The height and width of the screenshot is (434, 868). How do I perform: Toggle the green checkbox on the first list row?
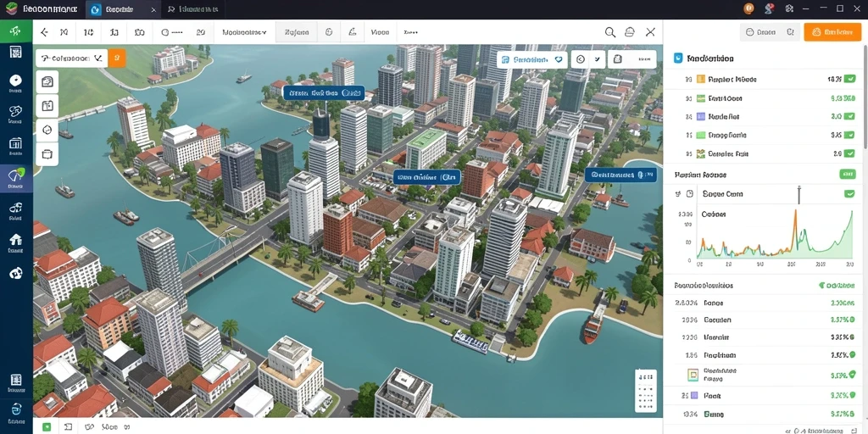[x=849, y=79]
